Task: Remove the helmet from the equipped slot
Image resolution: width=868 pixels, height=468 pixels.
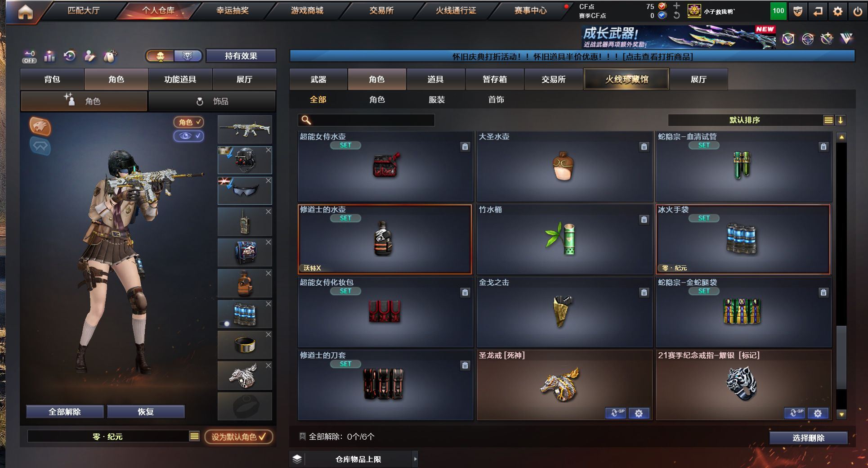Action: 268,150
